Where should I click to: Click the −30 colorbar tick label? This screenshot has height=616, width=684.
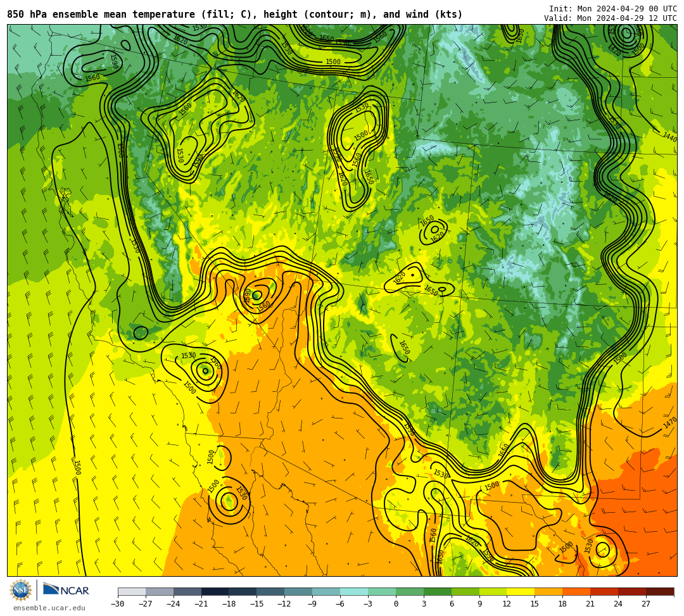click(117, 604)
